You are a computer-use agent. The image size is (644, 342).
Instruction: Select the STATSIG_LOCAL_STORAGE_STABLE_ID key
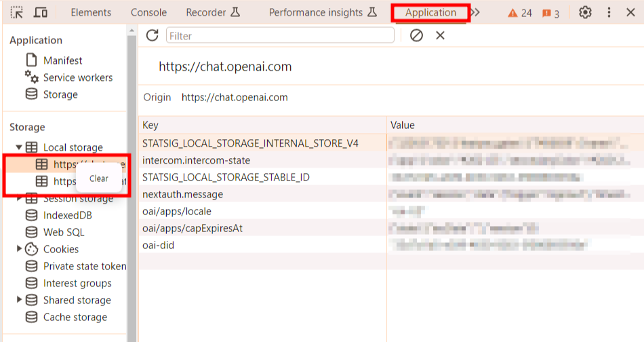point(226,177)
